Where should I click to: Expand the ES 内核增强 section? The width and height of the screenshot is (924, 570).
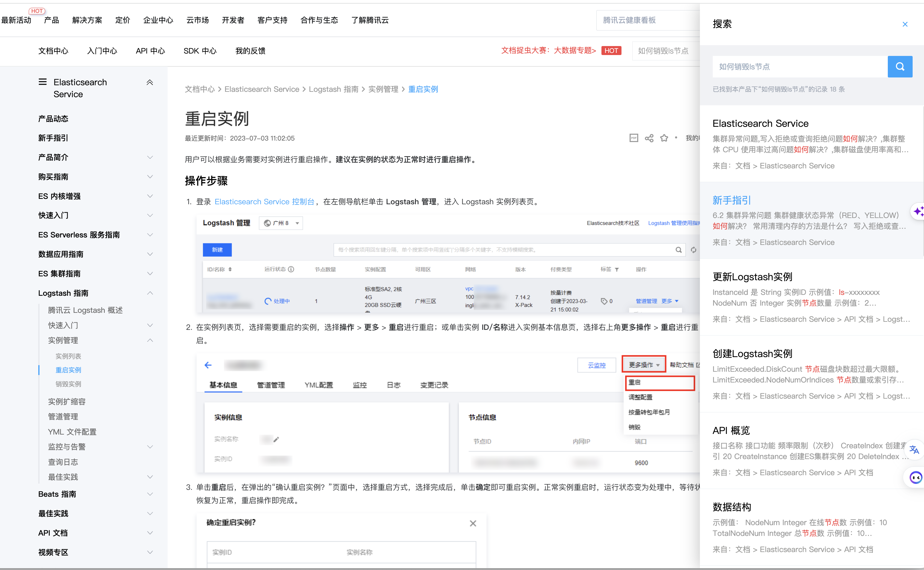150,196
